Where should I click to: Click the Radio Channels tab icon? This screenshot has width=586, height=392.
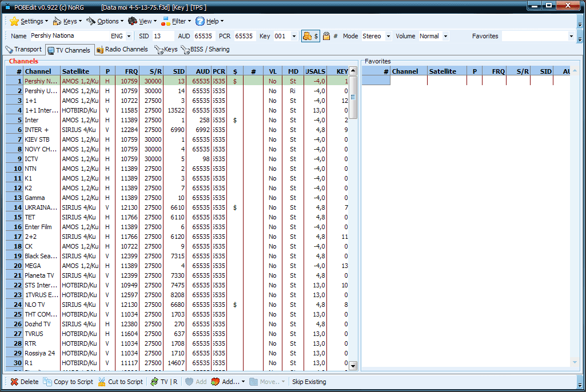[100, 50]
